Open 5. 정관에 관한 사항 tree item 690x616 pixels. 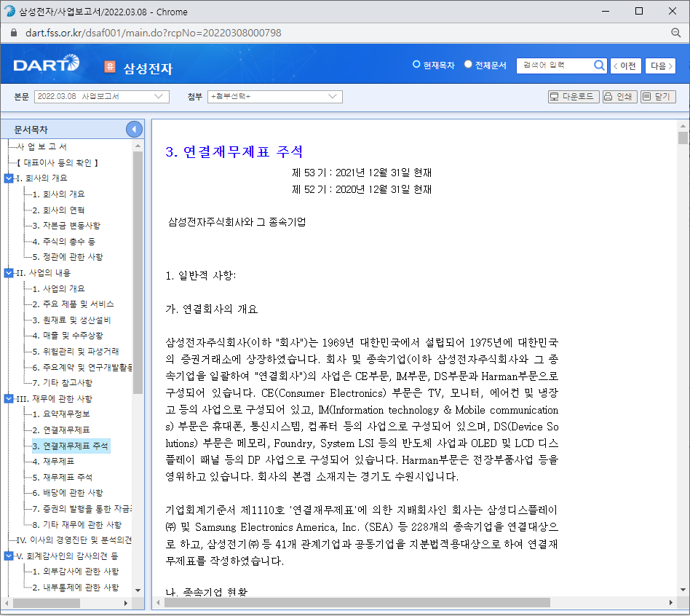68,257
